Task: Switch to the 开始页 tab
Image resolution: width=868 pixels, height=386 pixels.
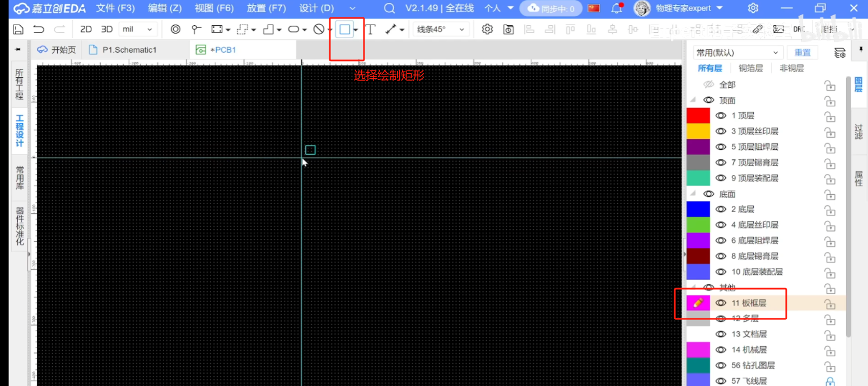Action: (x=56, y=50)
